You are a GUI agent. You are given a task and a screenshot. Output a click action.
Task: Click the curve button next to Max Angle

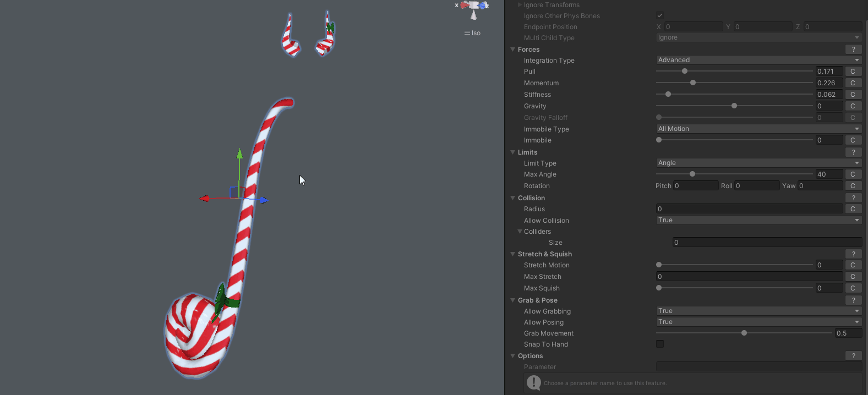[x=853, y=174]
